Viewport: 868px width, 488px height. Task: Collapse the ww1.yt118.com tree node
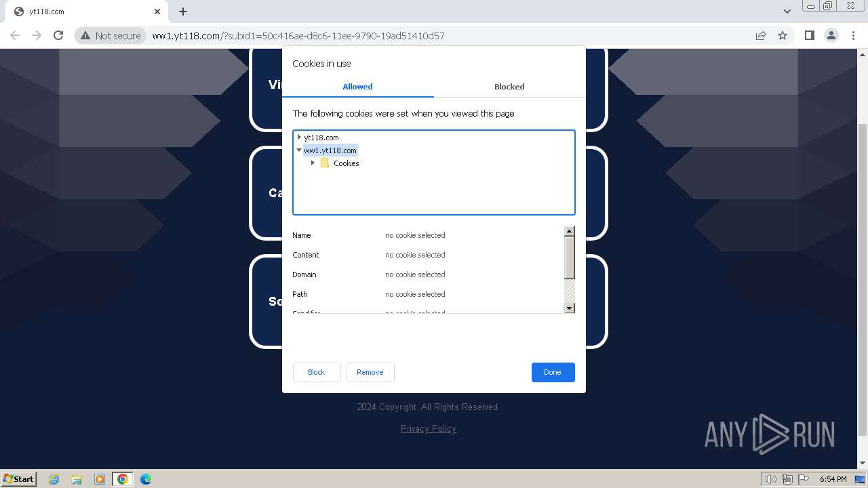(x=299, y=150)
